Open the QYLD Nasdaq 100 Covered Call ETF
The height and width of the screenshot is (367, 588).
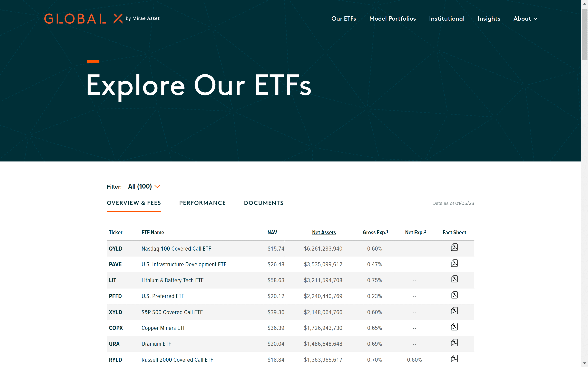[x=176, y=248]
